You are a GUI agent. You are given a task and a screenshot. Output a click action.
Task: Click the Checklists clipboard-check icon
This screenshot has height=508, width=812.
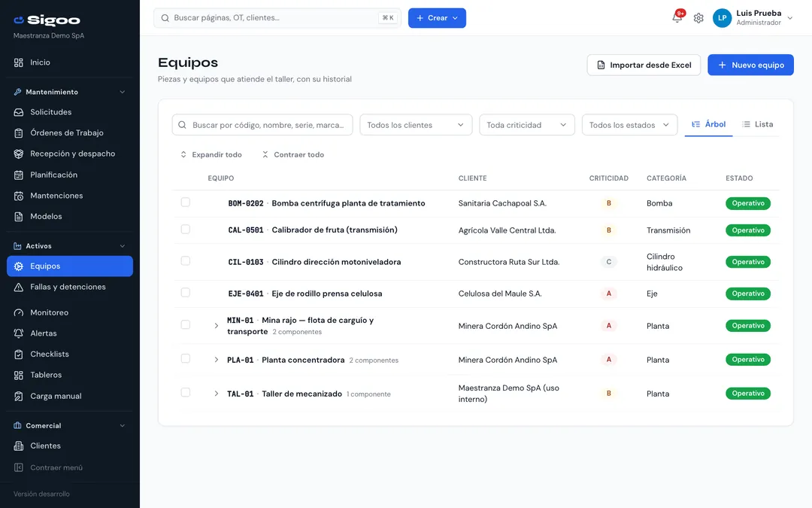pyautogui.click(x=19, y=354)
